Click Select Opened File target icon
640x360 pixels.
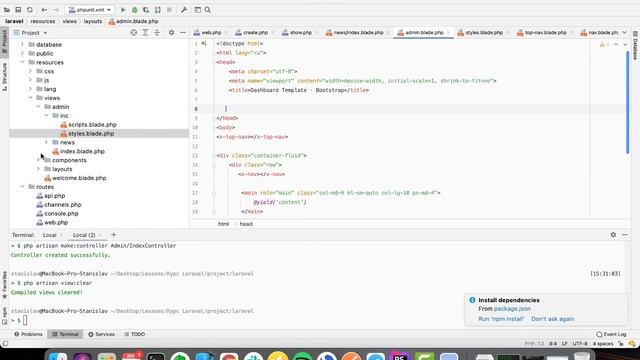(x=133, y=33)
